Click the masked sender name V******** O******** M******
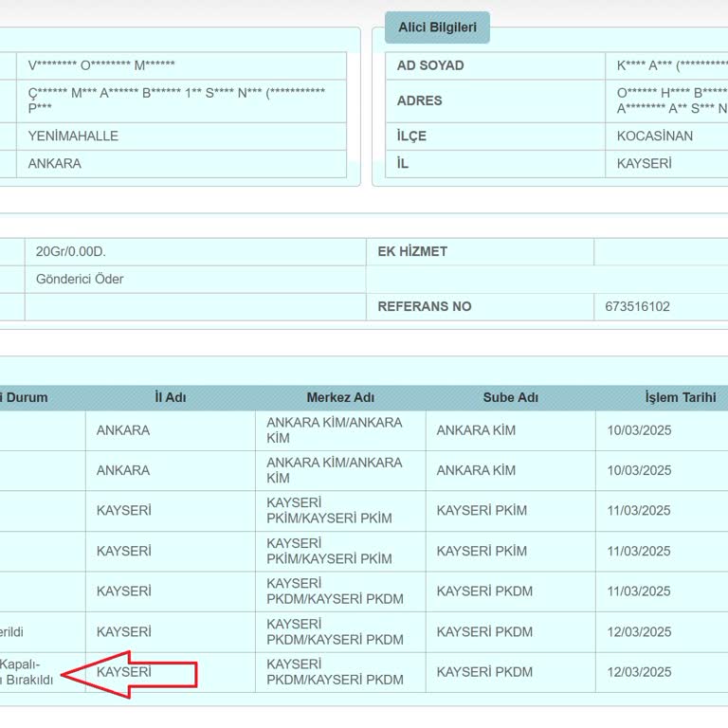Screen dimensions: 728x728 coord(101,65)
